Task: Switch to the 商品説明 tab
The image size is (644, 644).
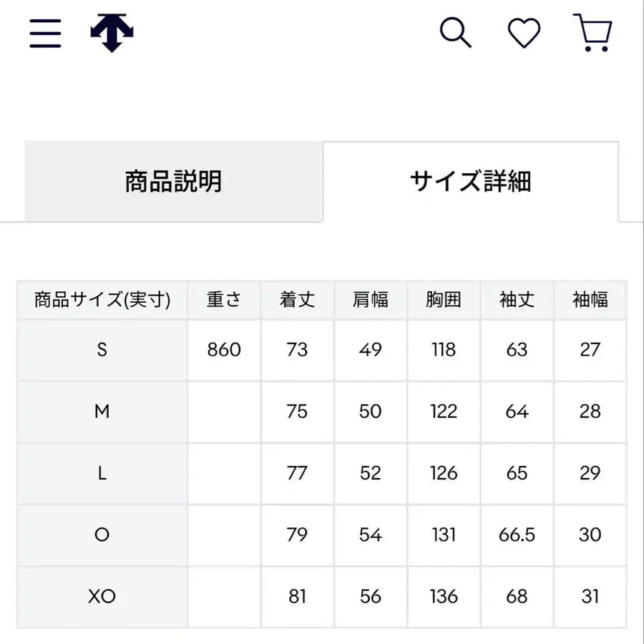Action: [x=174, y=181]
